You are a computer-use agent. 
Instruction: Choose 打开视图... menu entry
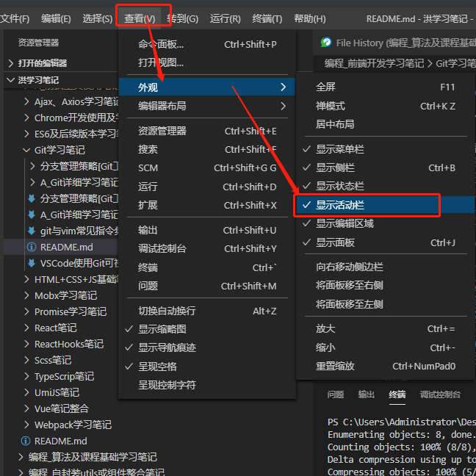point(206,62)
